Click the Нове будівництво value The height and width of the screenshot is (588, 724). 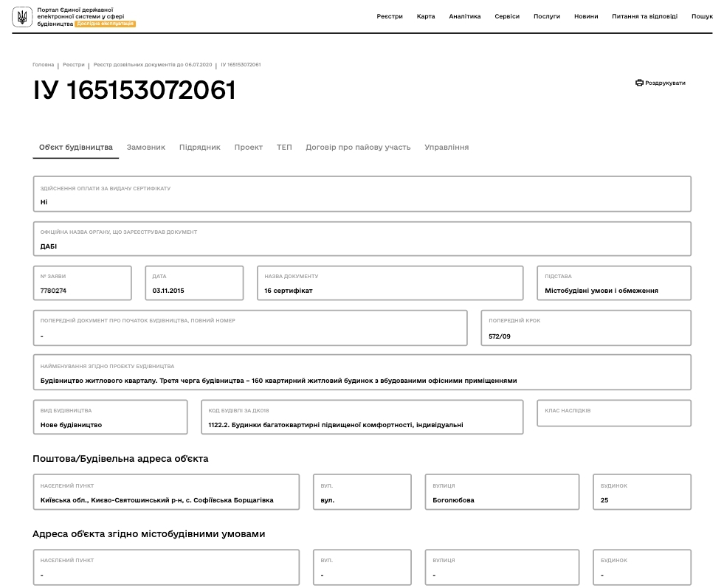point(71,425)
